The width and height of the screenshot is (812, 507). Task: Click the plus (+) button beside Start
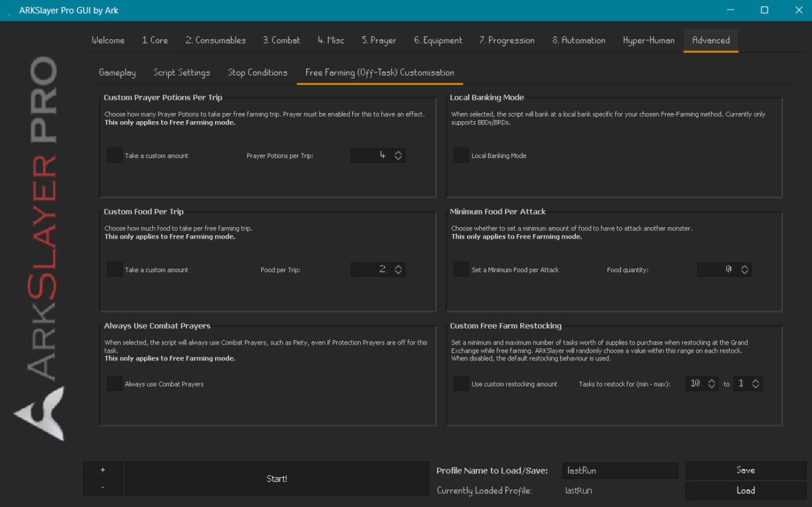pyautogui.click(x=103, y=470)
